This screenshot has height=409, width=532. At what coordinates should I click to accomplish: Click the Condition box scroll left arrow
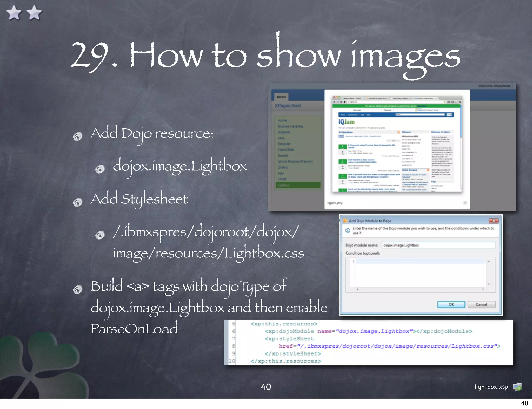(x=358, y=289)
